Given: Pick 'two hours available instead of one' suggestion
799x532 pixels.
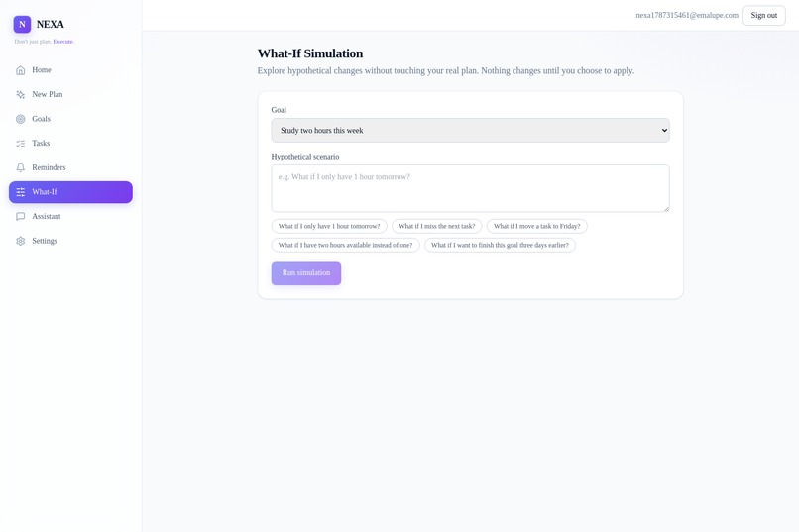Looking at the screenshot, I should coord(346,245).
